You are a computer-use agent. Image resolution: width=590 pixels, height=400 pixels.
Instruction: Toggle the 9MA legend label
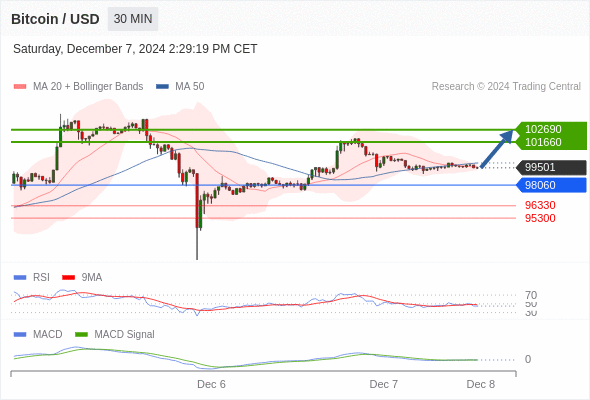pyautogui.click(x=92, y=278)
